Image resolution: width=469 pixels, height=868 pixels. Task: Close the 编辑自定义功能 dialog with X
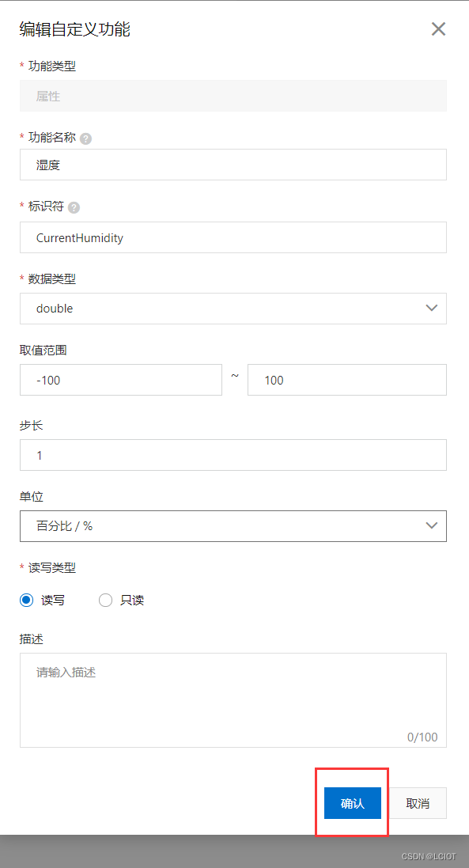(x=439, y=28)
